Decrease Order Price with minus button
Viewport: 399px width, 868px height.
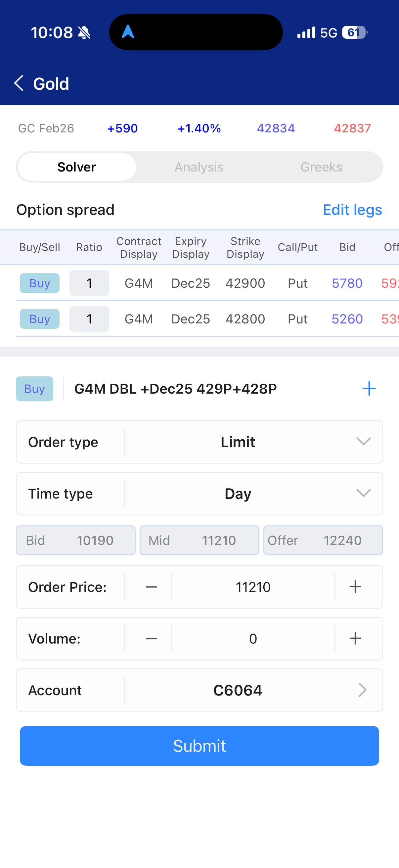click(x=151, y=587)
